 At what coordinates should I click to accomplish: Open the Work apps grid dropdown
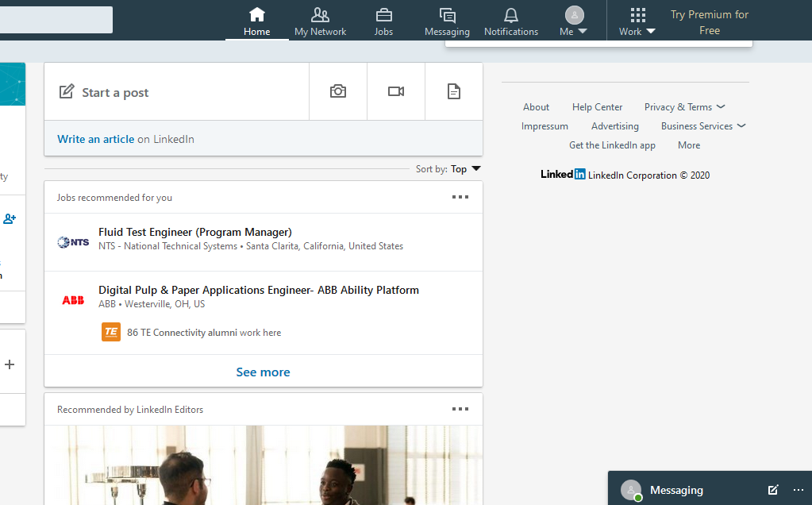coord(637,21)
